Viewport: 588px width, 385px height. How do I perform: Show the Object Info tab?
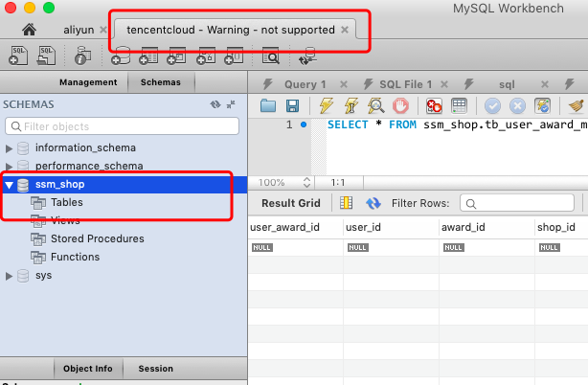pos(88,369)
